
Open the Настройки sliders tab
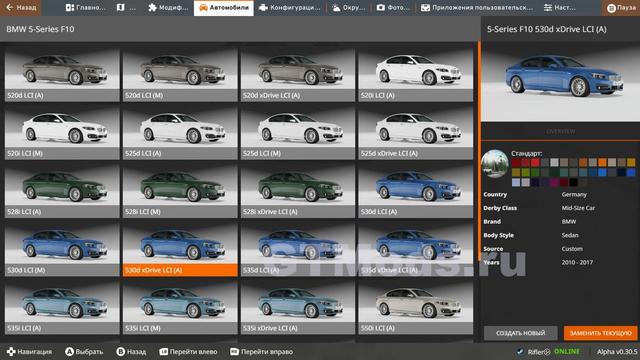click(x=560, y=8)
